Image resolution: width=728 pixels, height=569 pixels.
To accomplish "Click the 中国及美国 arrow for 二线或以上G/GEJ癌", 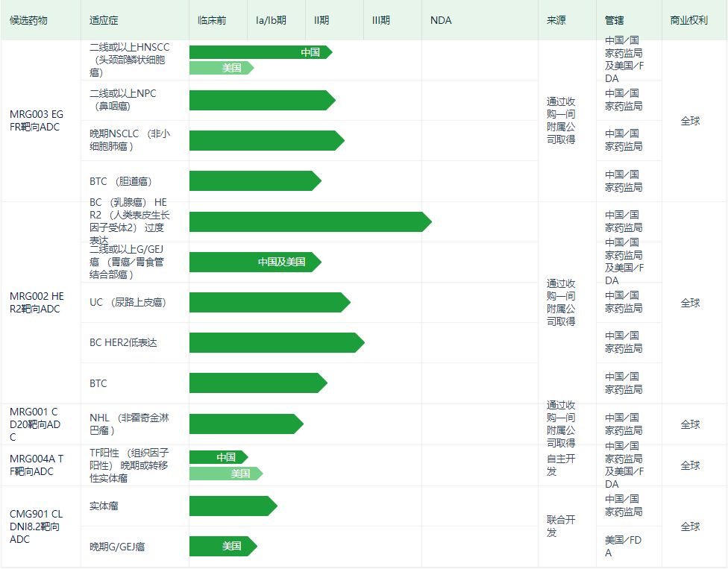I will tap(254, 263).
